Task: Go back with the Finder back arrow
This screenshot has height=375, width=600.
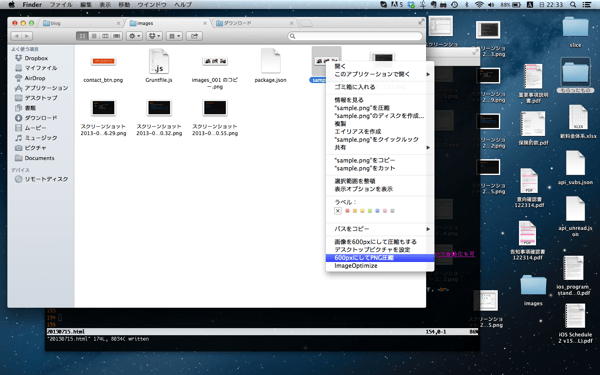Action: coord(16,36)
